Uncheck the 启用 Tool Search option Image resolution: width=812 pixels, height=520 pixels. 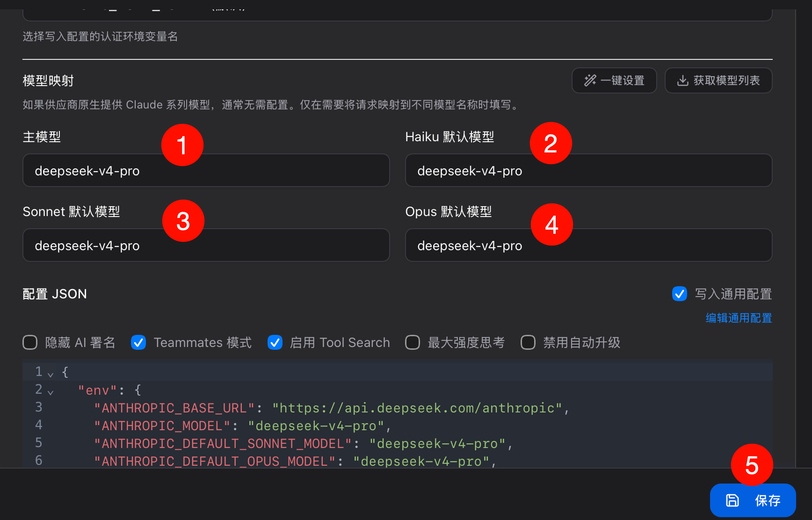(x=275, y=342)
